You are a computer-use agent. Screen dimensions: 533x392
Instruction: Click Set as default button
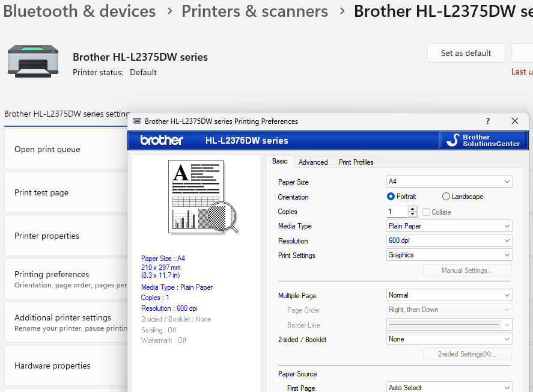[x=466, y=53]
